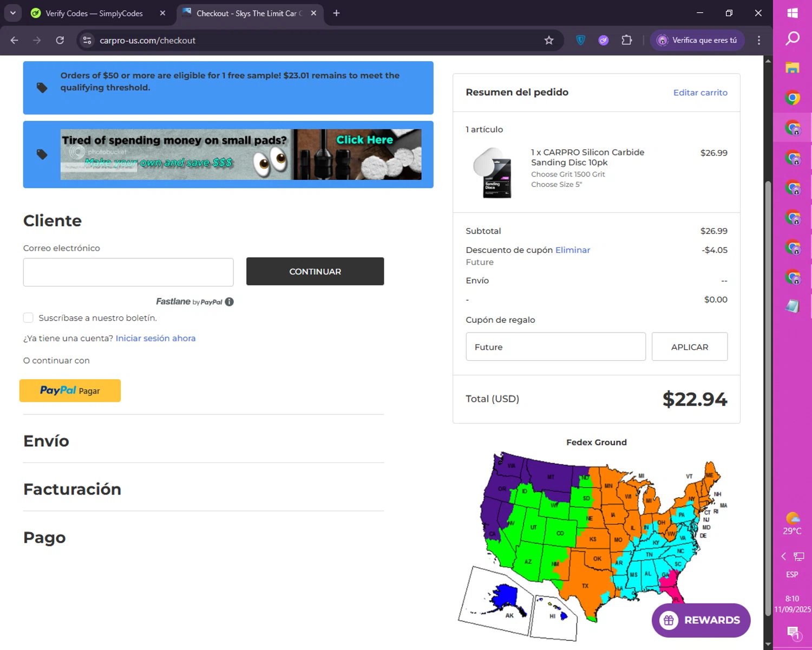Open the blue shield extension icon
Screen dimensions: 812x650
click(x=580, y=40)
